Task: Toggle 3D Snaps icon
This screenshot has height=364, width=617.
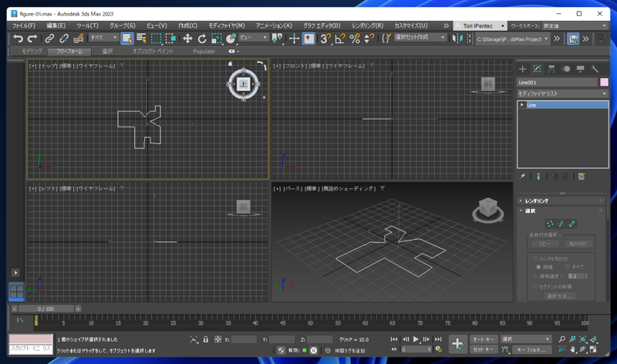Action: pyautogui.click(x=325, y=38)
